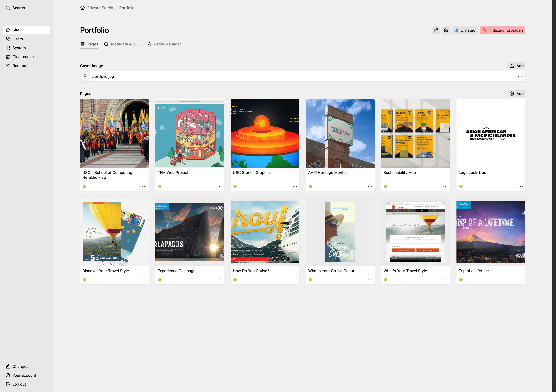Click the portfolio.jpg file icon

pyautogui.click(x=85, y=76)
